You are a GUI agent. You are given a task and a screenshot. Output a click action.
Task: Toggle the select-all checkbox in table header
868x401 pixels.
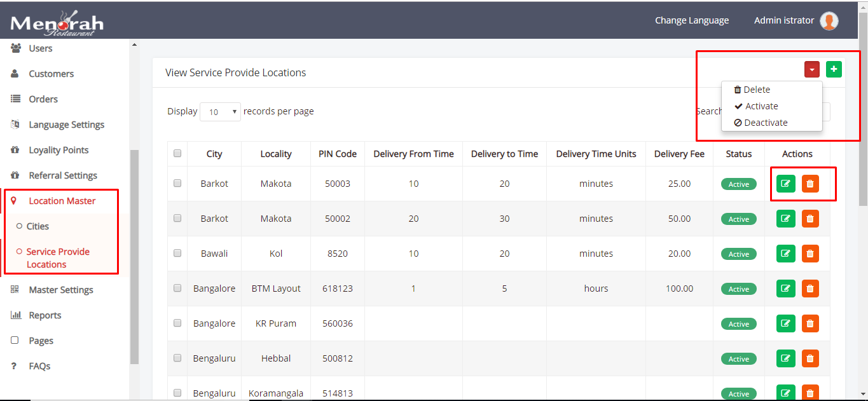pos(177,153)
